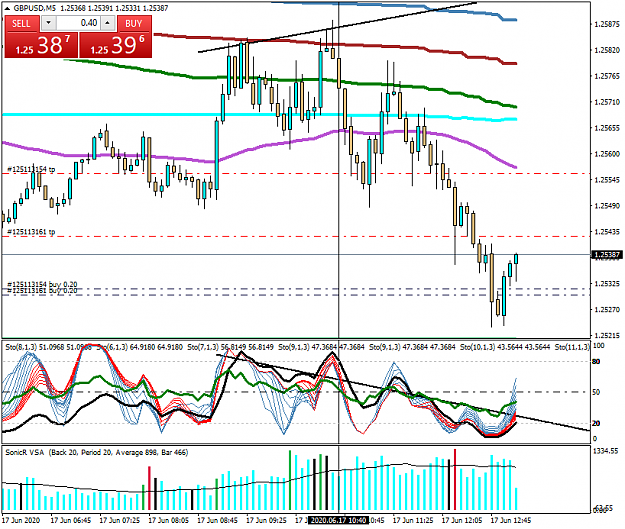The image size is (625, 529).
Task: Click the 17 Jun 07:25 time axis label
Action: [x=120, y=520]
